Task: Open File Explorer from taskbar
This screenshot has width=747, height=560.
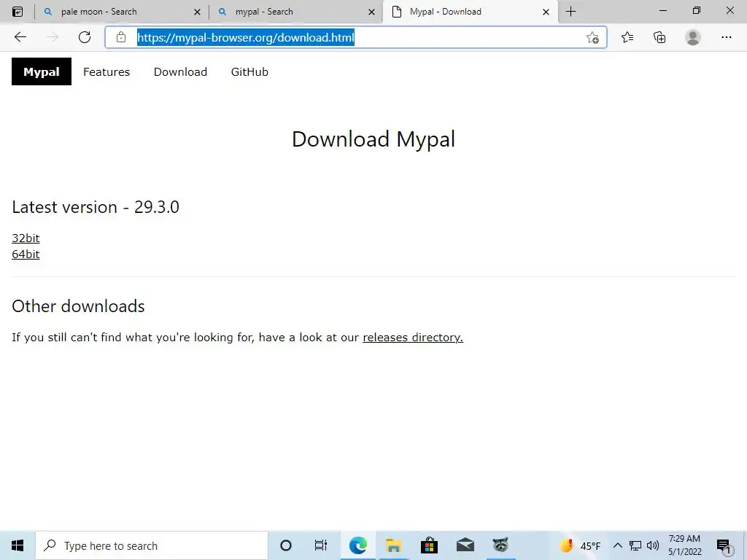Action: pos(393,545)
